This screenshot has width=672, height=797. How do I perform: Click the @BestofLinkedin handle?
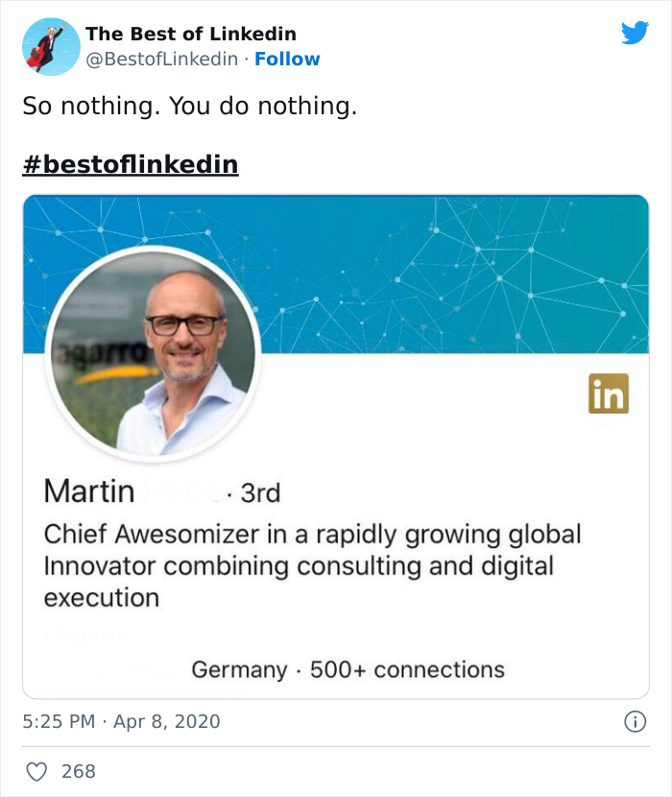[x=162, y=59]
